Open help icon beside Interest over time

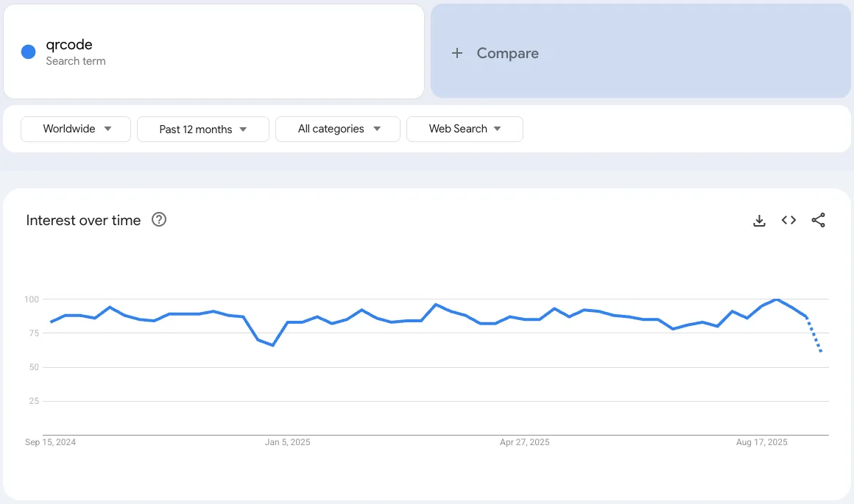pos(159,219)
